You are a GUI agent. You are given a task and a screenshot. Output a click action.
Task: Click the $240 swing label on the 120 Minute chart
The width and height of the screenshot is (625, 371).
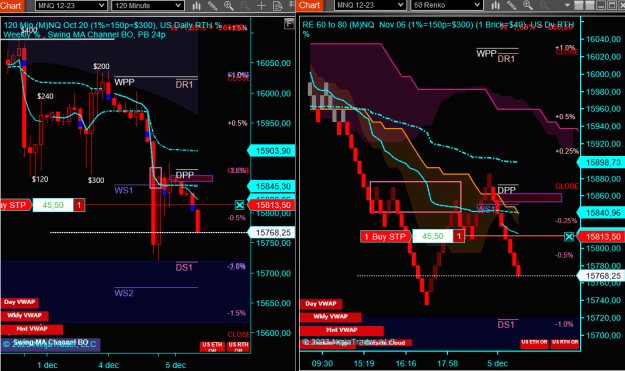[45, 96]
